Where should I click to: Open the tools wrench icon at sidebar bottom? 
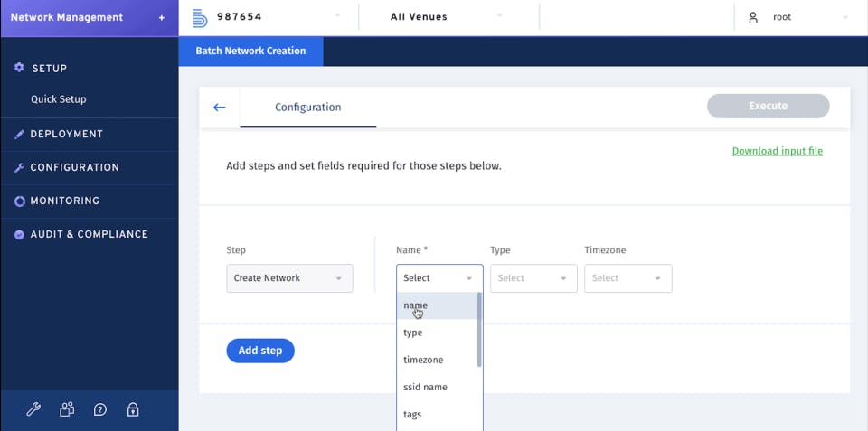33,409
